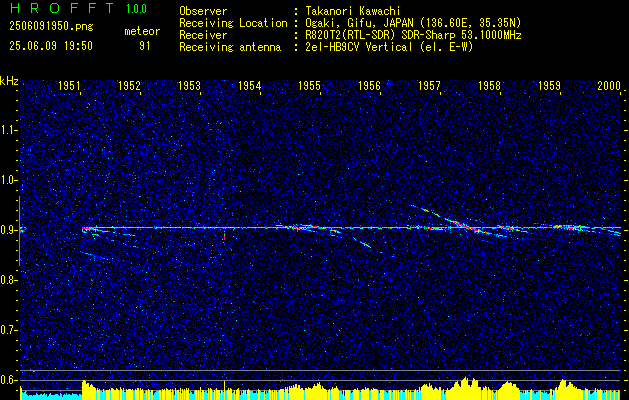Click frequency axis label 0.8
The width and height of the screenshot is (629, 400).
pos(7,280)
